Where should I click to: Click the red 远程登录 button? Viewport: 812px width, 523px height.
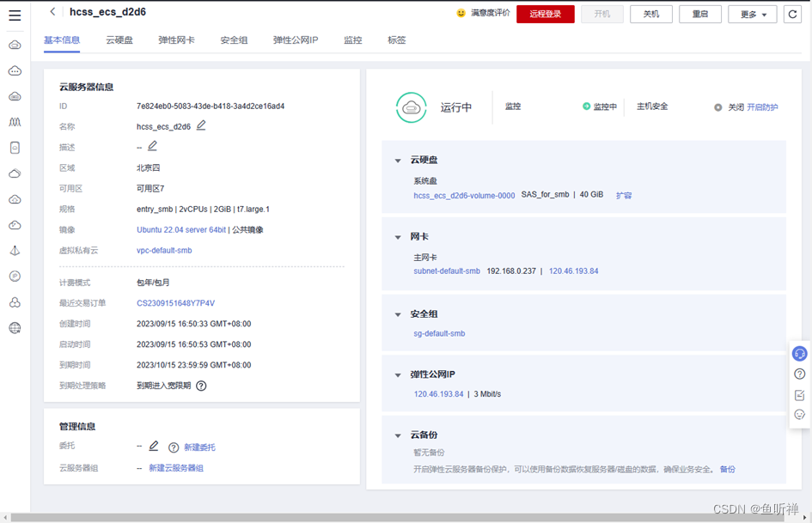pyautogui.click(x=546, y=14)
